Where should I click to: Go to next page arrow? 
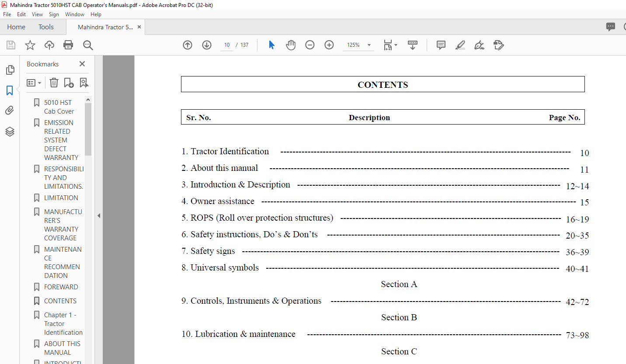tap(207, 45)
